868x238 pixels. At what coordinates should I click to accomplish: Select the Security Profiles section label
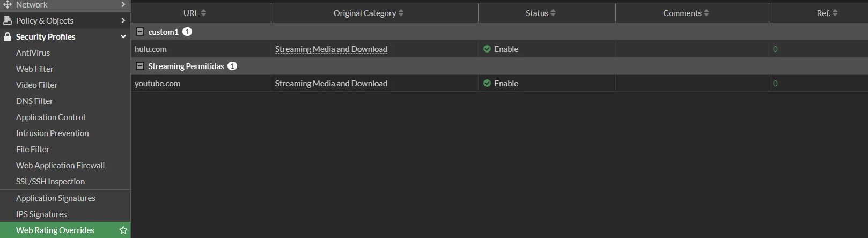pyautogui.click(x=46, y=36)
